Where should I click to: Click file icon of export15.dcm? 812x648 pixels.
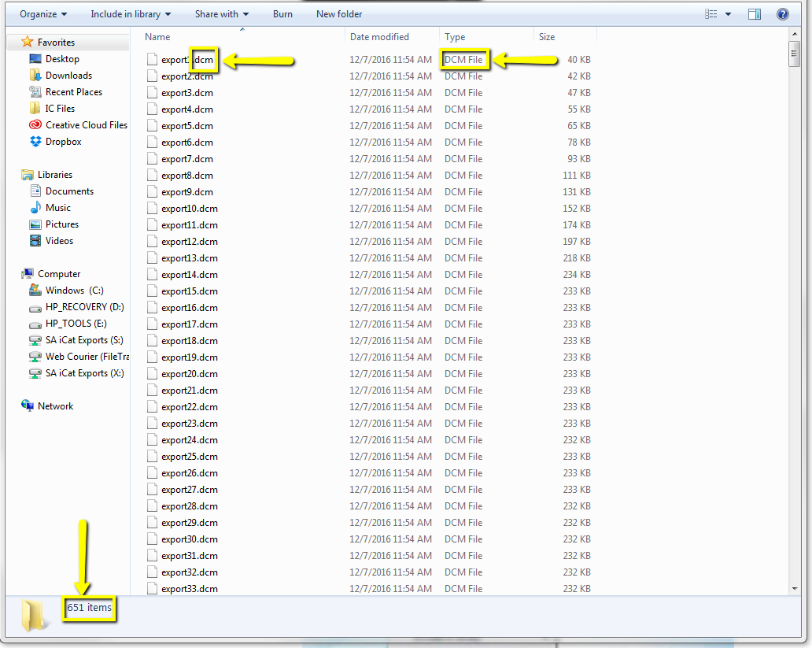coord(152,291)
